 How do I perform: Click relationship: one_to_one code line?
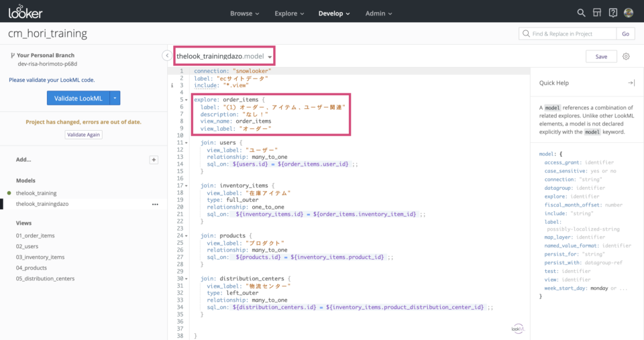coord(246,207)
